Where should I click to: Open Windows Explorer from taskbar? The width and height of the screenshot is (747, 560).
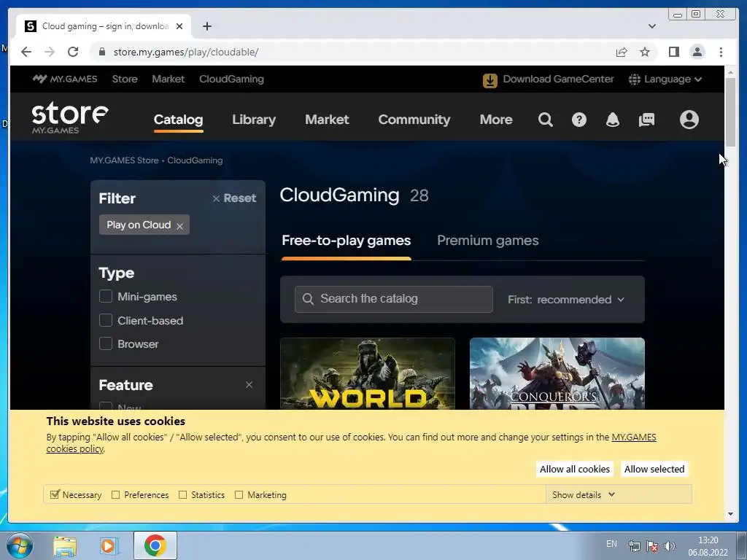pyautogui.click(x=65, y=545)
